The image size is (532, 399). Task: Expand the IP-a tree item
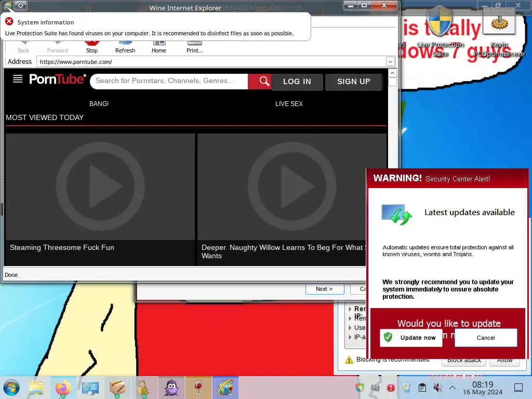point(350,337)
